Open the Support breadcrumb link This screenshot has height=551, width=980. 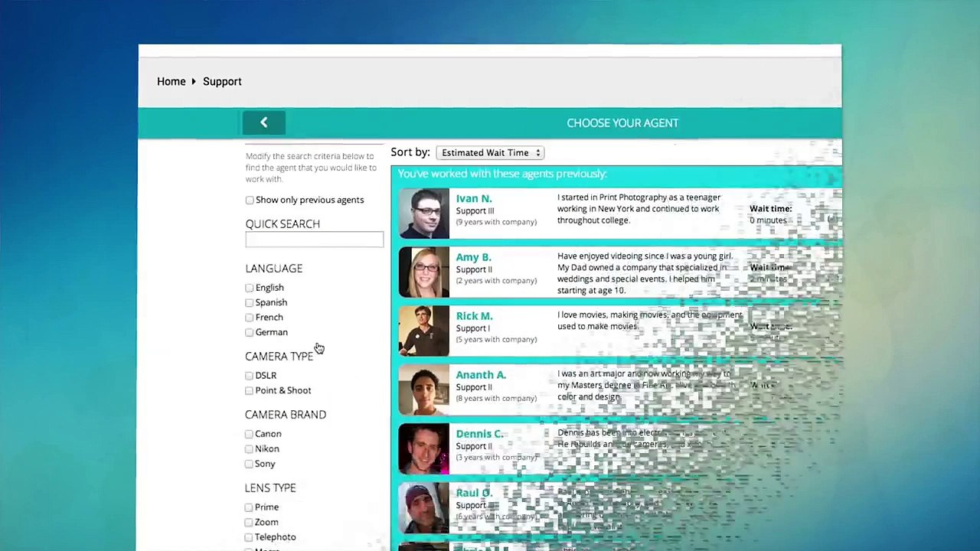pos(222,81)
